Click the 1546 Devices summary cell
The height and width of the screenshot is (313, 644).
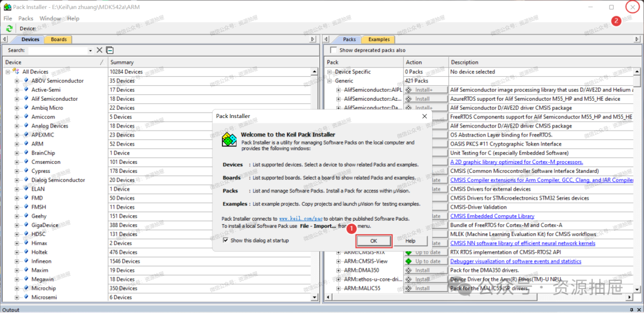[209, 261]
